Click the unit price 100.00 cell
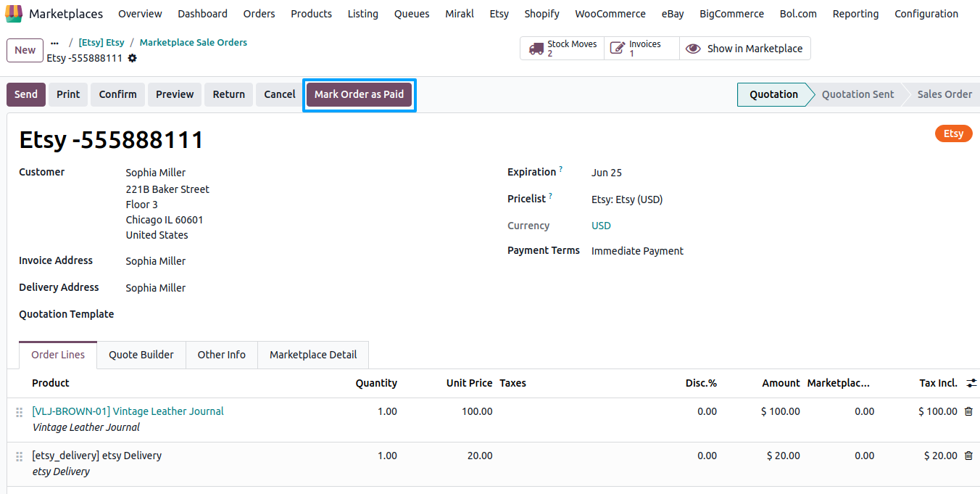Viewport: 980px width, 494px height. tap(477, 411)
